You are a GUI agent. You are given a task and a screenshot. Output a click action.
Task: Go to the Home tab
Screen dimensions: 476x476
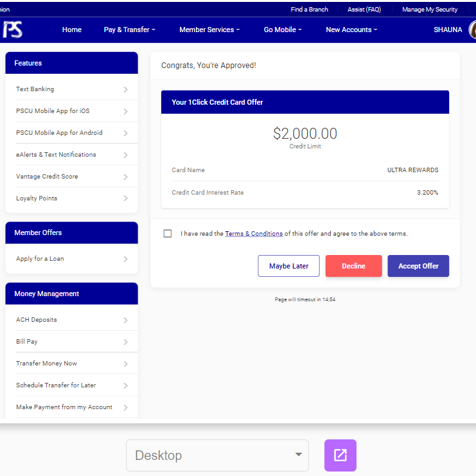[72, 30]
